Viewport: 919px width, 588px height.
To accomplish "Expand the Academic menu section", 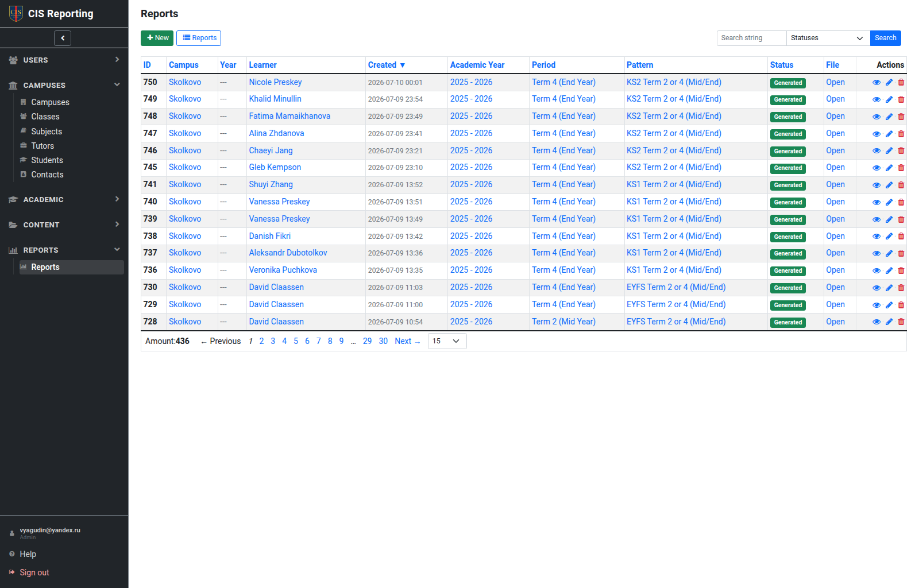I will [64, 199].
